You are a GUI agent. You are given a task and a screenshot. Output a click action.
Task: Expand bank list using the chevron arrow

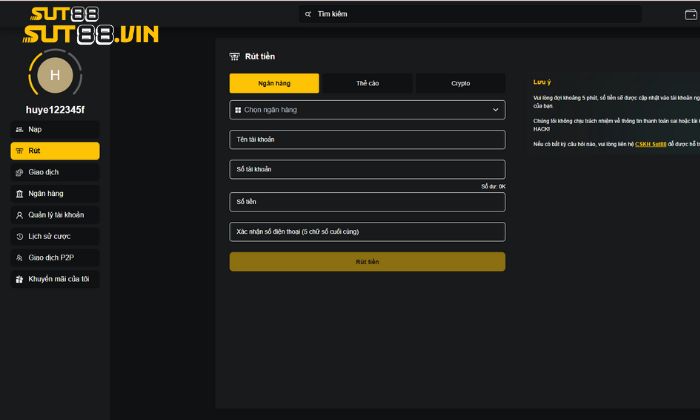(495, 110)
